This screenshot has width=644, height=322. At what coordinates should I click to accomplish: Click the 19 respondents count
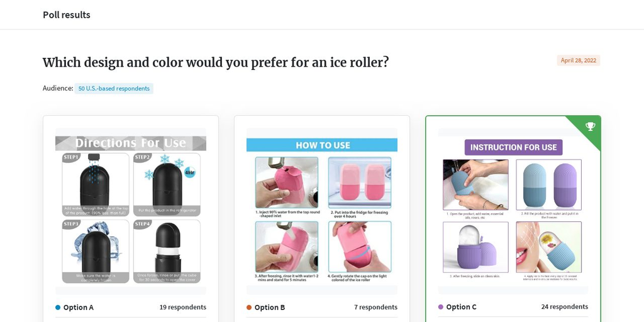pyautogui.click(x=183, y=307)
